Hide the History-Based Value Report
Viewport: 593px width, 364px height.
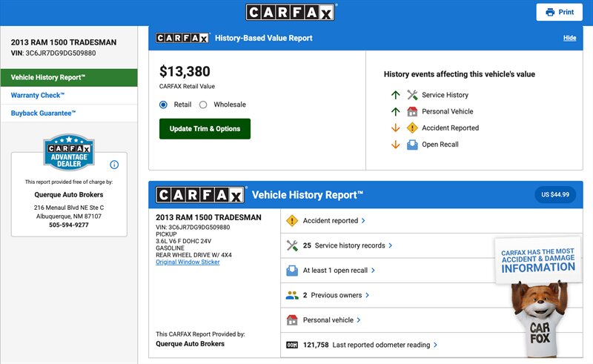pos(569,38)
